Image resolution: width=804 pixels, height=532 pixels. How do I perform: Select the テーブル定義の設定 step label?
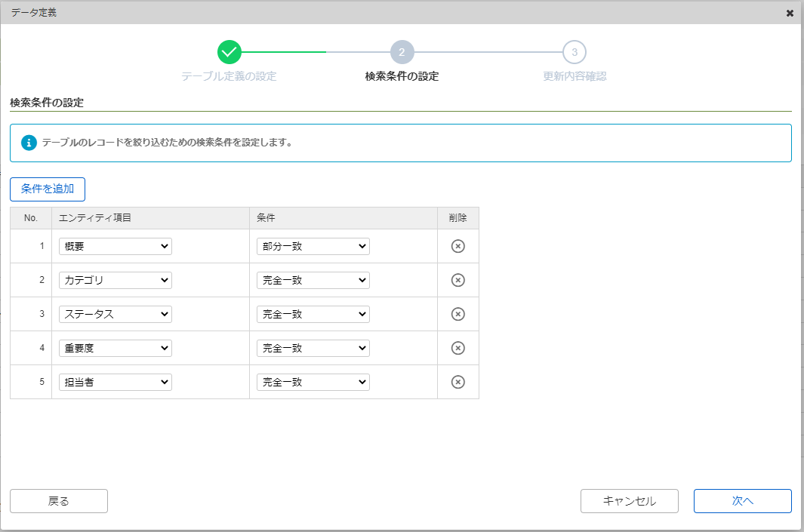pos(229,76)
